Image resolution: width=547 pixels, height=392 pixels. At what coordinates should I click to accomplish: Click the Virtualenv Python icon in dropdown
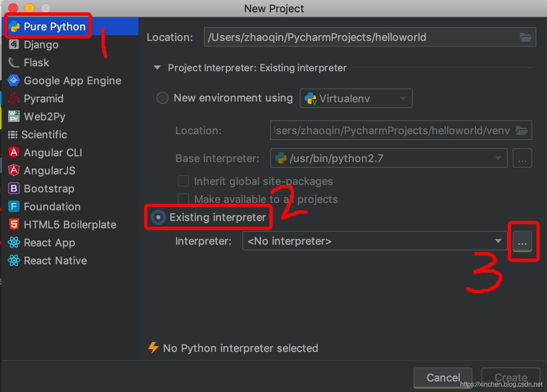(311, 98)
